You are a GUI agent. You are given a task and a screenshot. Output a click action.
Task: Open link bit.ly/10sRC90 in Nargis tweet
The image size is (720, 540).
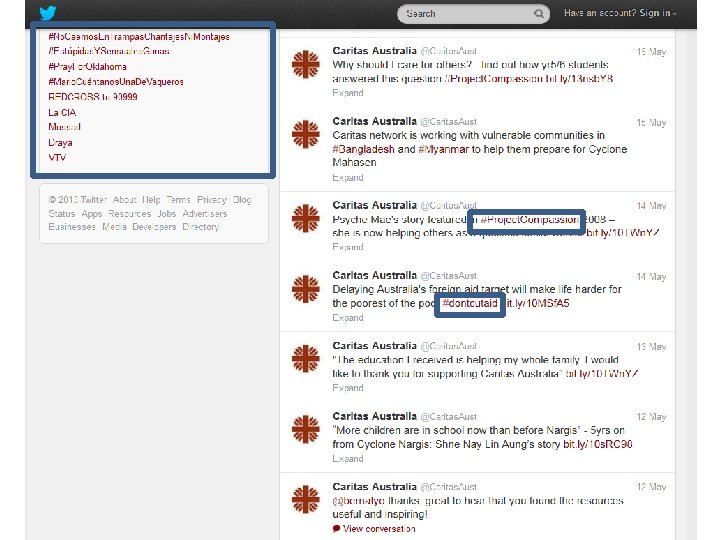tap(598, 444)
